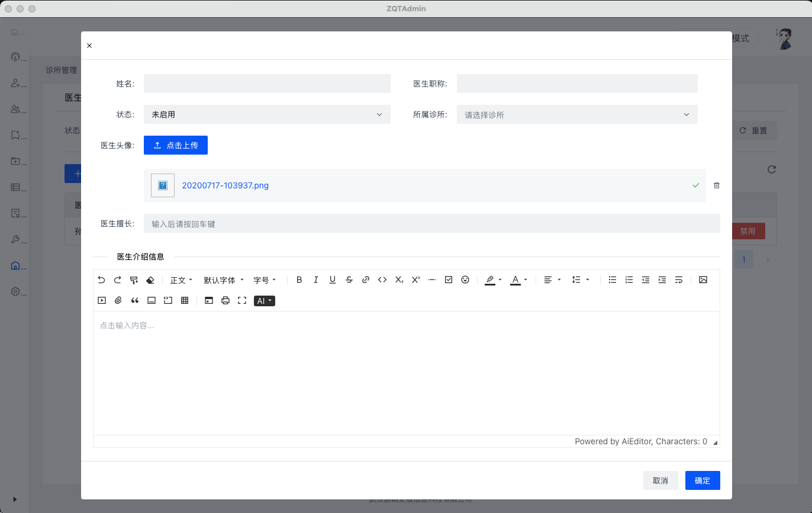812x513 pixels.
Task: Insert a task checklist item
Action: coord(449,280)
